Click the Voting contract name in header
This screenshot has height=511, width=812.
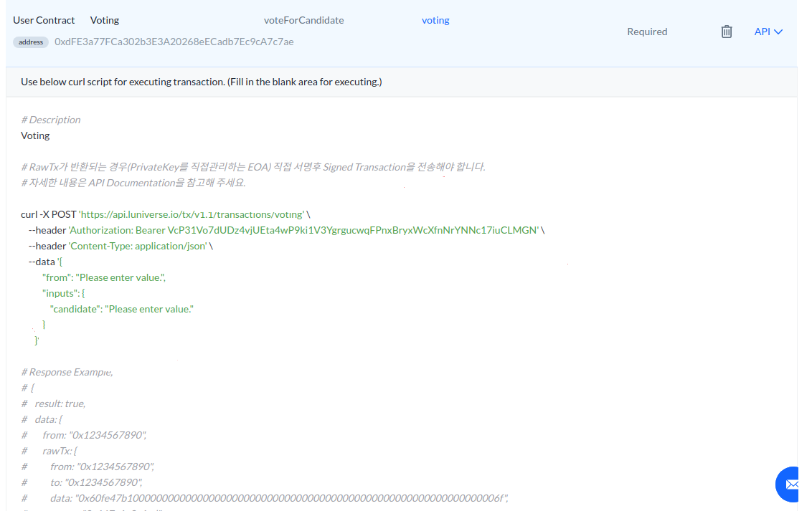pos(105,20)
